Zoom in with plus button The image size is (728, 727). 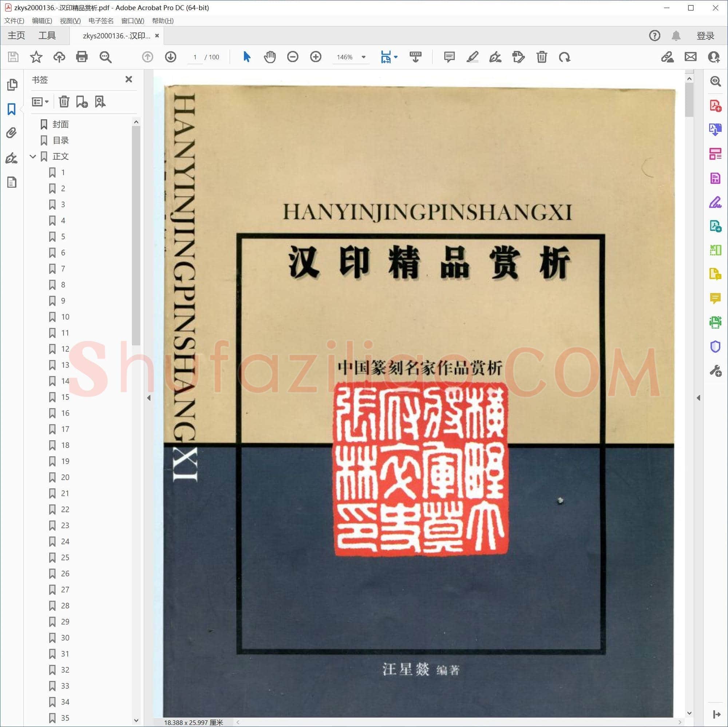[316, 57]
